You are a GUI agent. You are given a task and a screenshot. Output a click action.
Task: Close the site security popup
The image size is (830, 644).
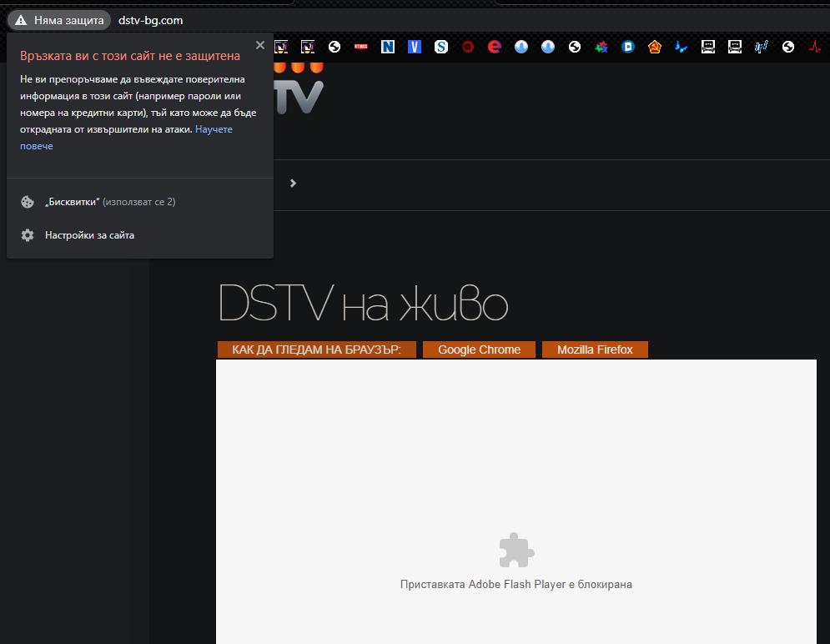(x=260, y=45)
